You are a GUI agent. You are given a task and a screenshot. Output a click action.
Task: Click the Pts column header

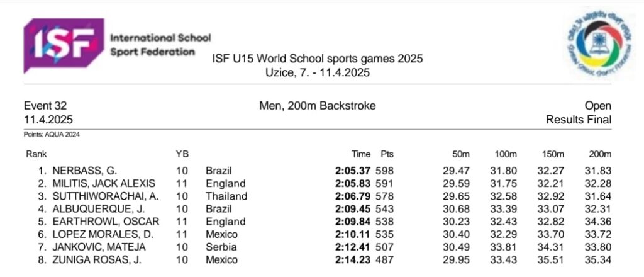387,154
